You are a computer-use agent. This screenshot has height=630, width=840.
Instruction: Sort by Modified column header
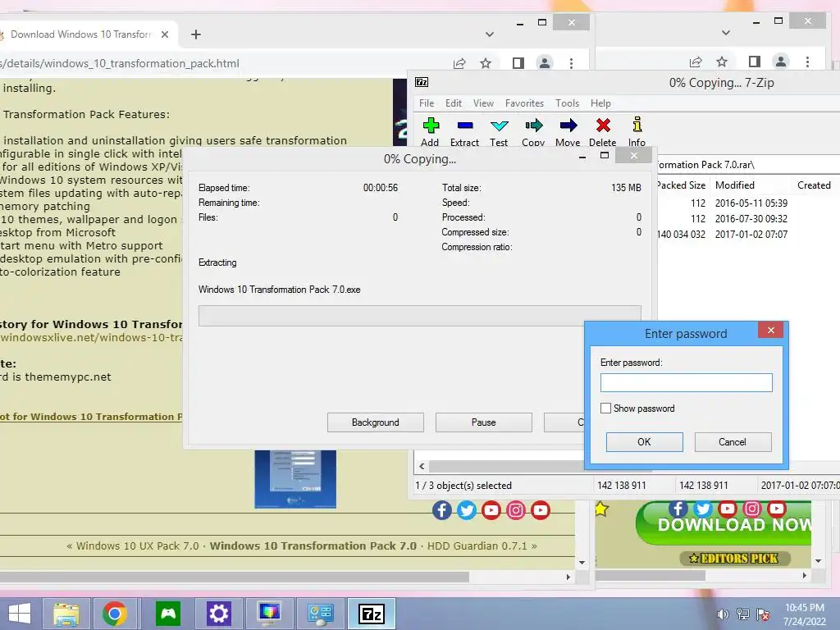735,185
